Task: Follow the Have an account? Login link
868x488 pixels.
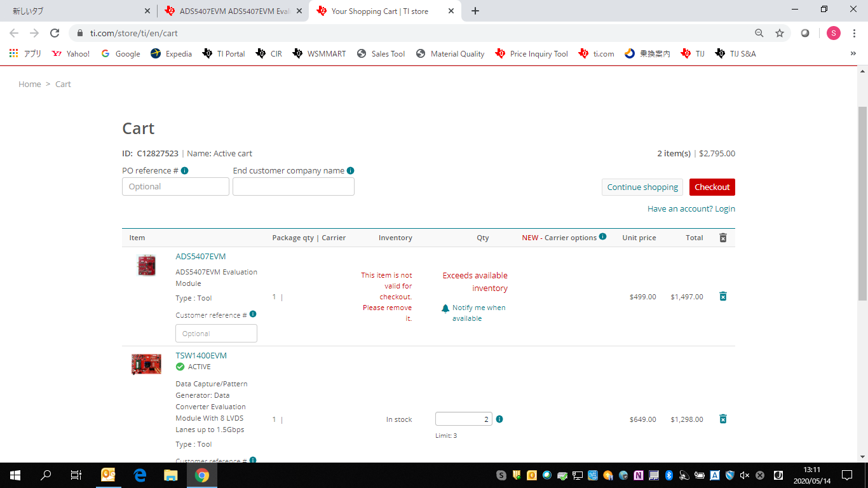Action: (x=691, y=208)
